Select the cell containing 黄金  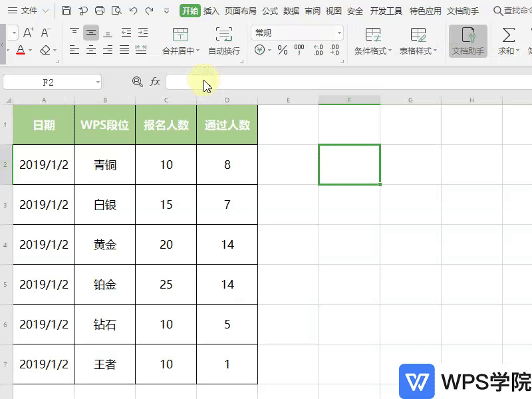(x=105, y=245)
